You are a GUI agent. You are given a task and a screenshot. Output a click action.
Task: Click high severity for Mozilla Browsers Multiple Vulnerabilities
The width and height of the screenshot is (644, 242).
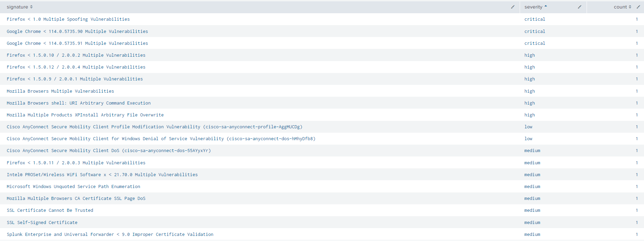530,91
